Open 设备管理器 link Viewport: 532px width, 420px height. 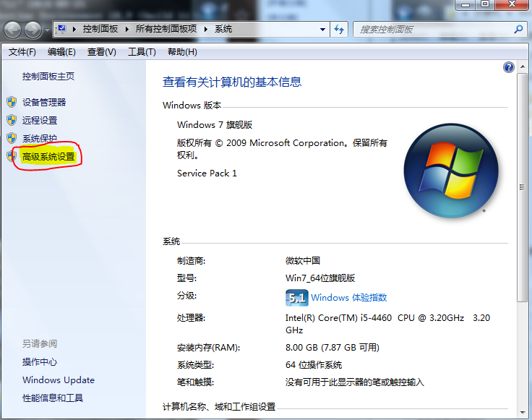tap(44, 102)
